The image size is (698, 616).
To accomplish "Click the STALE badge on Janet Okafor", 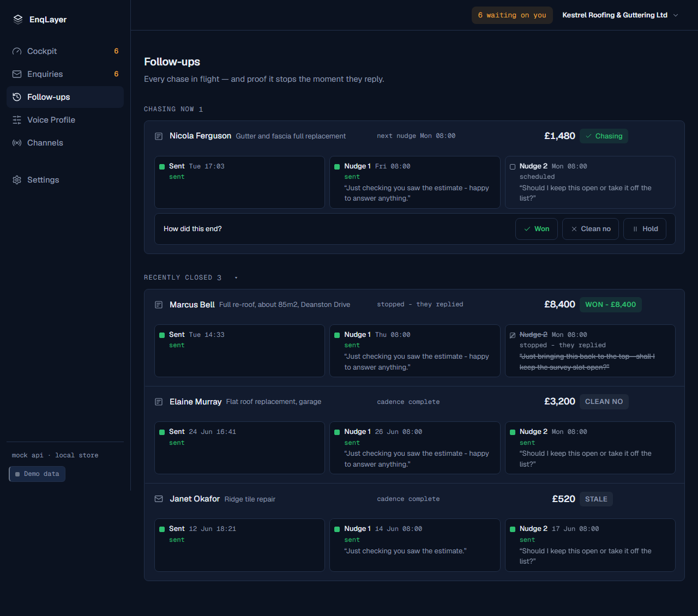I will click(596, 499).
